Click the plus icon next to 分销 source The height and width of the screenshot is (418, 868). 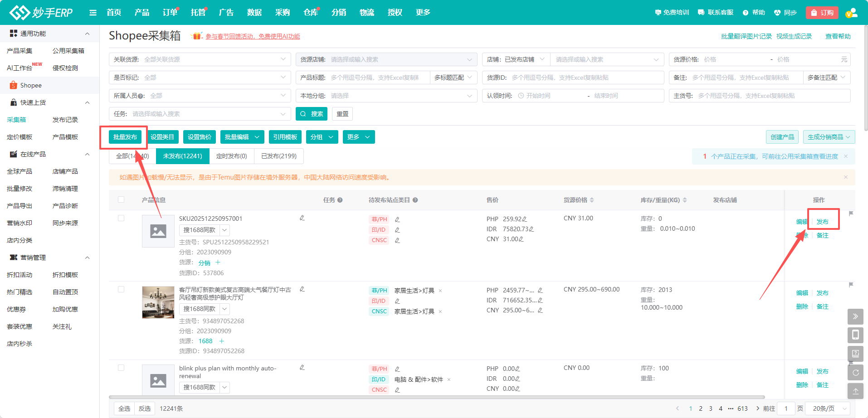218,262
